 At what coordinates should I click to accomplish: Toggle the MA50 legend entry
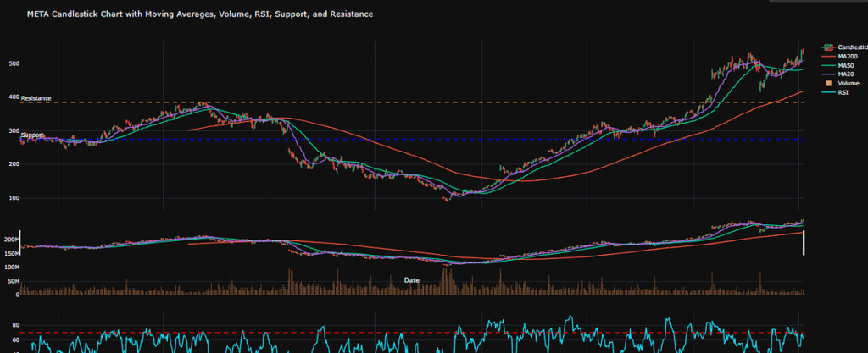[x=845, y=65]
